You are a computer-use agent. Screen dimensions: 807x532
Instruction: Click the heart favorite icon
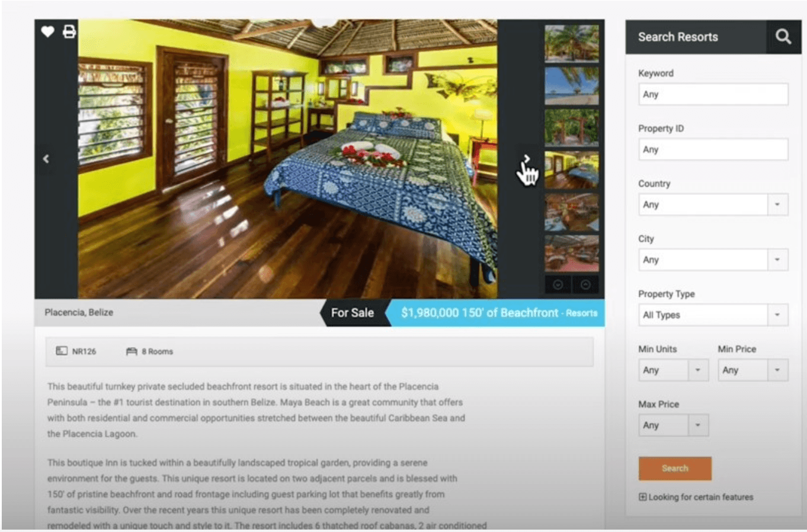coord(48,31)
